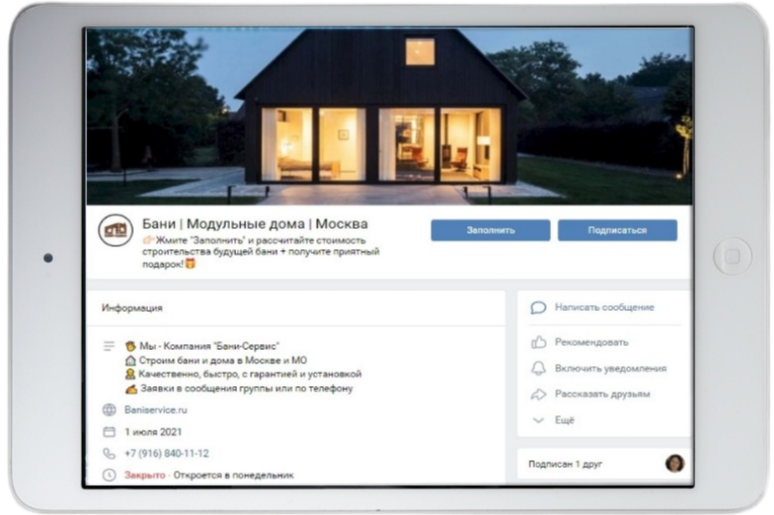Click the group avatar logo
Viewport: 774px width, 515px height.
click(116, 231)
